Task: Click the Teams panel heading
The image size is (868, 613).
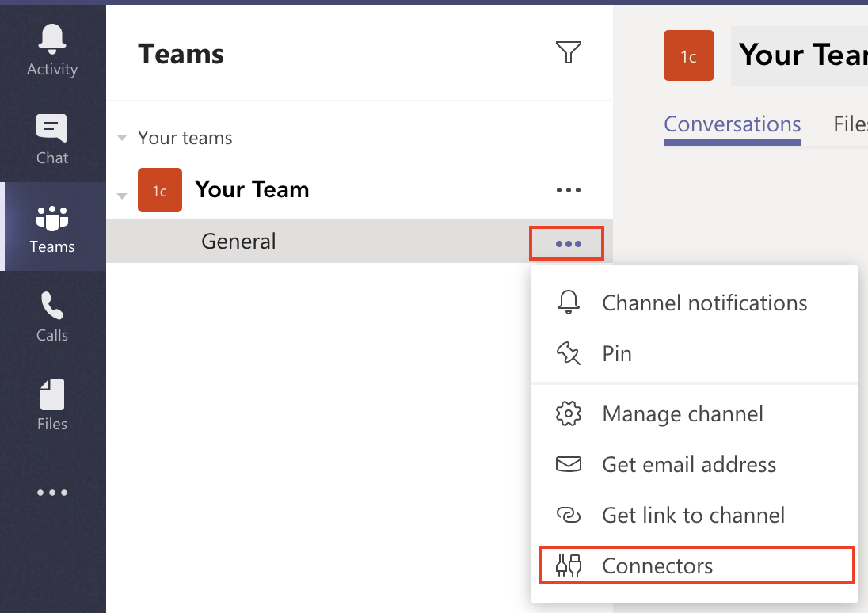Action: [x=181, y=54]
